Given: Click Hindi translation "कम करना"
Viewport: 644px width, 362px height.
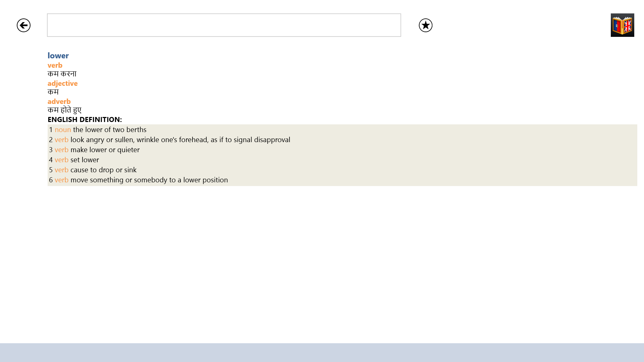Looking at the screenshot, I should 62,74.
